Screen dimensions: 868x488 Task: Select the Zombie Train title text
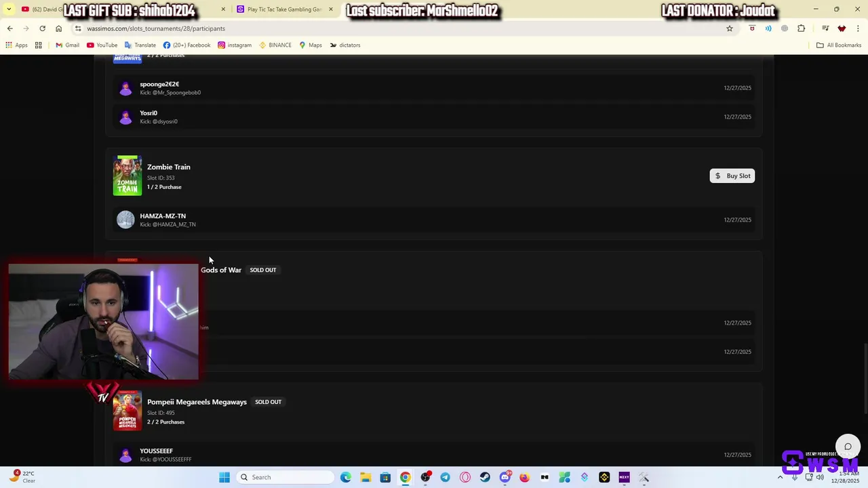pos(169,167)
